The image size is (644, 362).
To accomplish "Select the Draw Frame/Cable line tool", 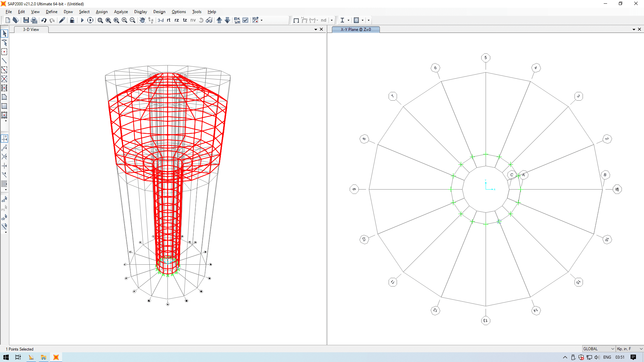I will pyautogui.click(x=4, y=61).
